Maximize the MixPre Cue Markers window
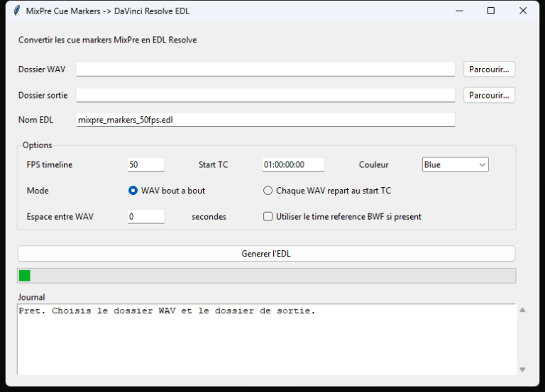 click(491, 11)
